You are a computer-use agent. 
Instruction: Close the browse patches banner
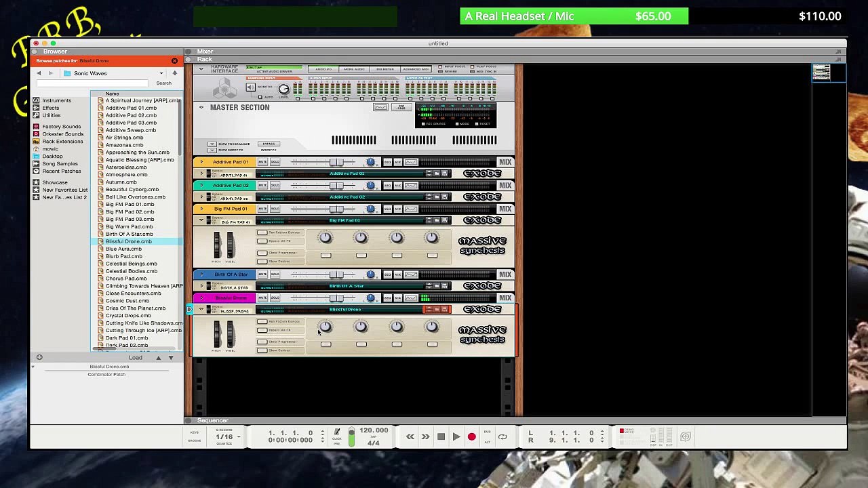click(174, 61)
